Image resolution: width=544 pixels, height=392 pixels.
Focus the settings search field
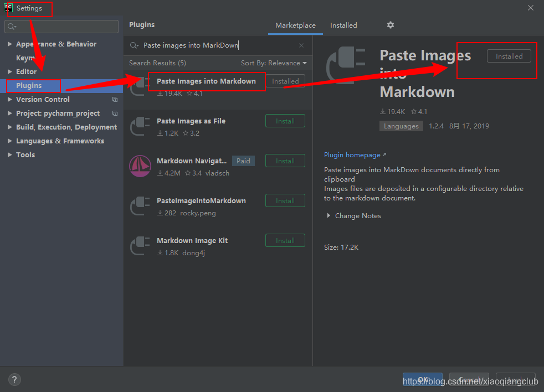[x=61, y=27]
